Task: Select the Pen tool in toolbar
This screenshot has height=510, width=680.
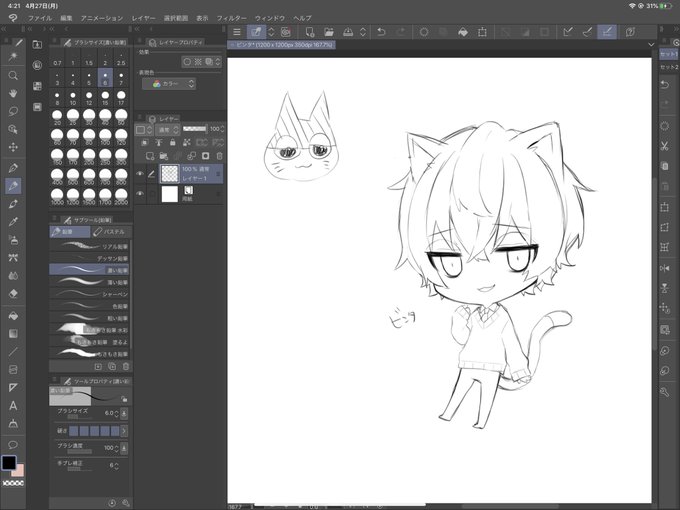Action: pyautogui.click(x=13, y=168)
